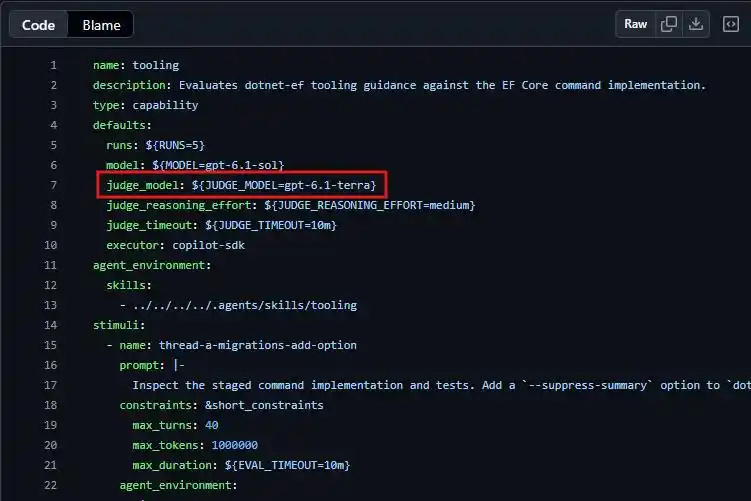
Task: Click the stimuli key on line 14
Action: [x=116, y=325]
